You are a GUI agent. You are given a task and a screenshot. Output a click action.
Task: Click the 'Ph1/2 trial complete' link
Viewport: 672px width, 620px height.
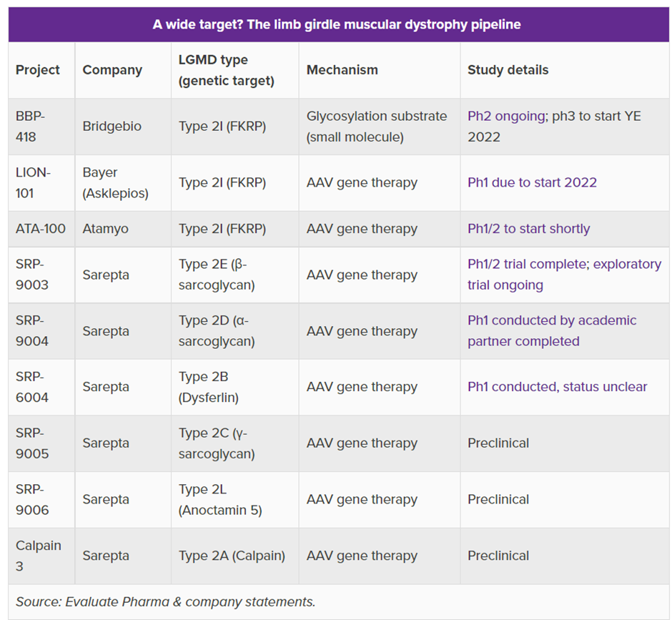tap(527, 264)
